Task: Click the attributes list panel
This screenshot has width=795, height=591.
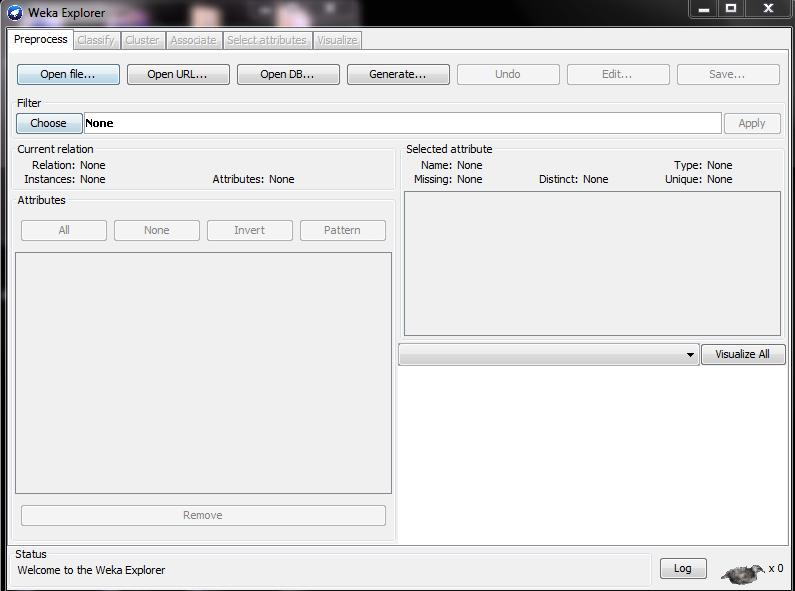Action: (203, 373)
